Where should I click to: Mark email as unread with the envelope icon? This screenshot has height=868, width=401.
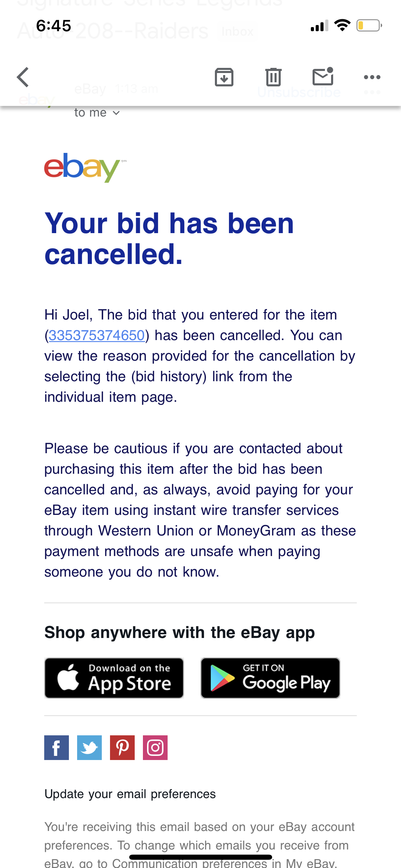(323, 76)
